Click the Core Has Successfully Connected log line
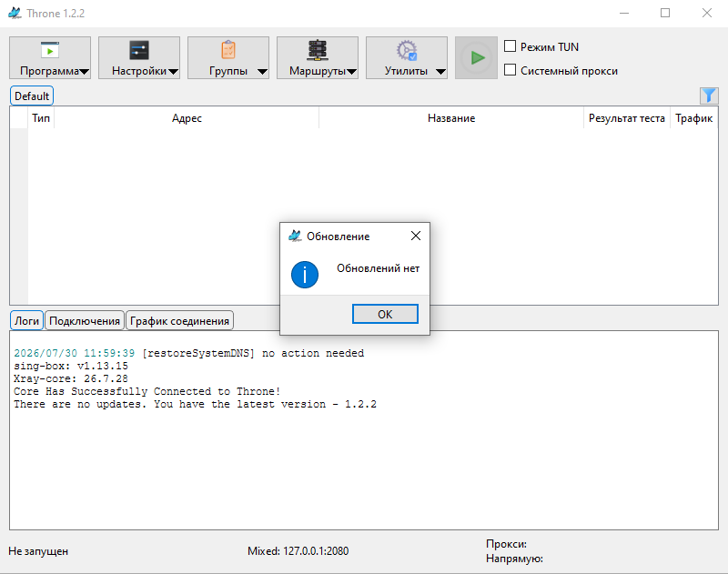The width and height of the screenshot is (728, 574). (x=147, y=391)
